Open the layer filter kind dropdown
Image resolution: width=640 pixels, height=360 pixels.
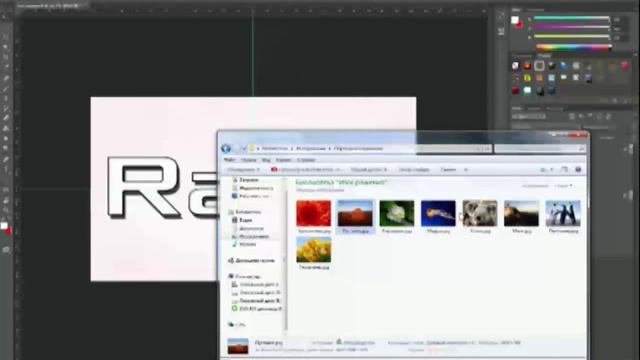(x=529, y=116)
